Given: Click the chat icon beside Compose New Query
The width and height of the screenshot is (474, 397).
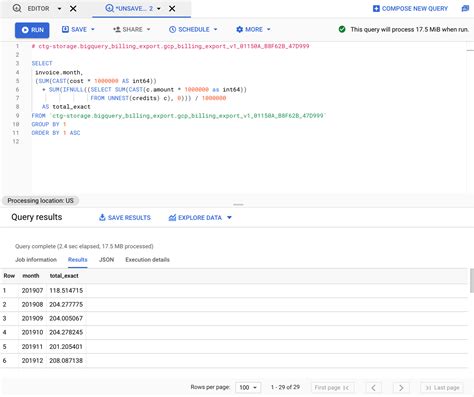Looking at the screenshot, I should pos(465,9).
